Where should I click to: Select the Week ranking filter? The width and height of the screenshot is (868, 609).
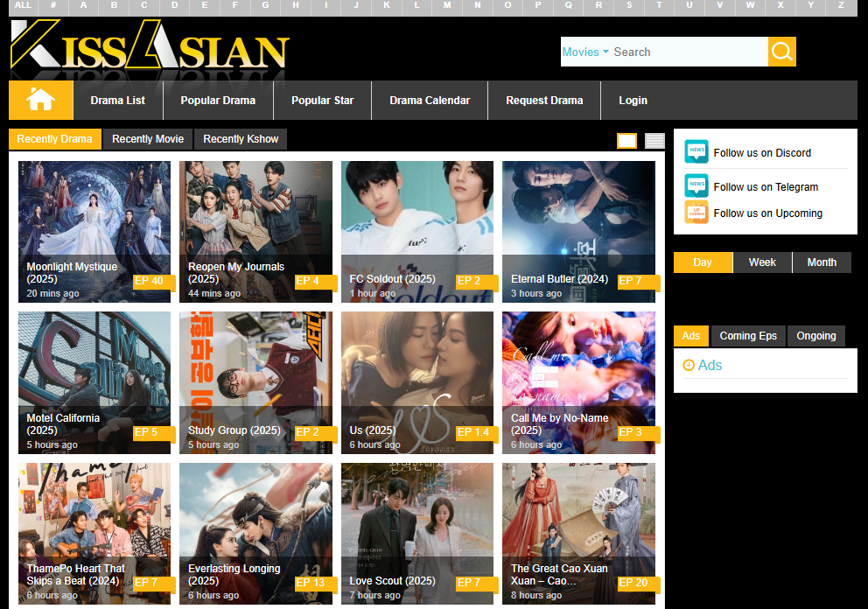point(762,262)
